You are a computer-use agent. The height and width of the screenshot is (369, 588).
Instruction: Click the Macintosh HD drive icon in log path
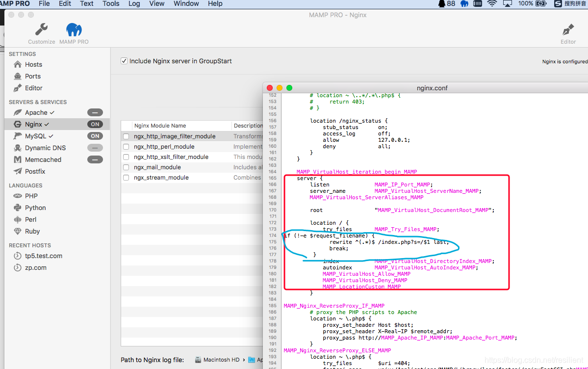[198, 360]
